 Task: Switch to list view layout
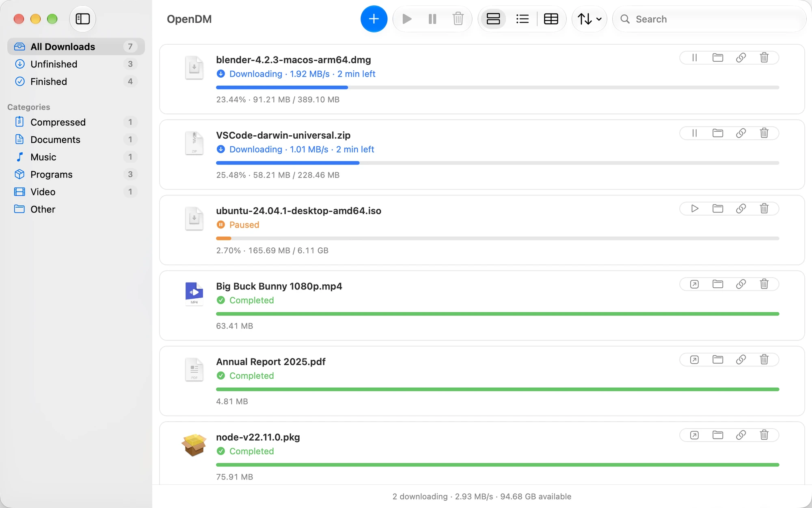tap(522, 19)
